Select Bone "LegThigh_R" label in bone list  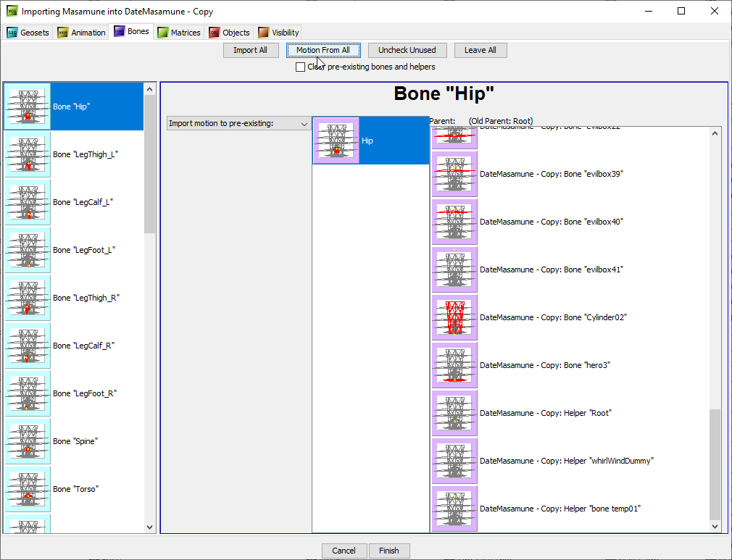point(86,298)
